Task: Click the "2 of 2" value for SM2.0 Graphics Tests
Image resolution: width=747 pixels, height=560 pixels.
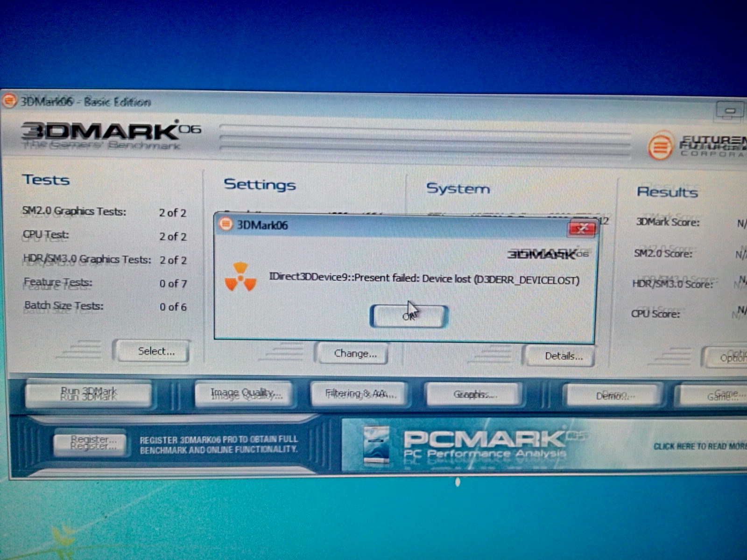Action: coord(172,213)
